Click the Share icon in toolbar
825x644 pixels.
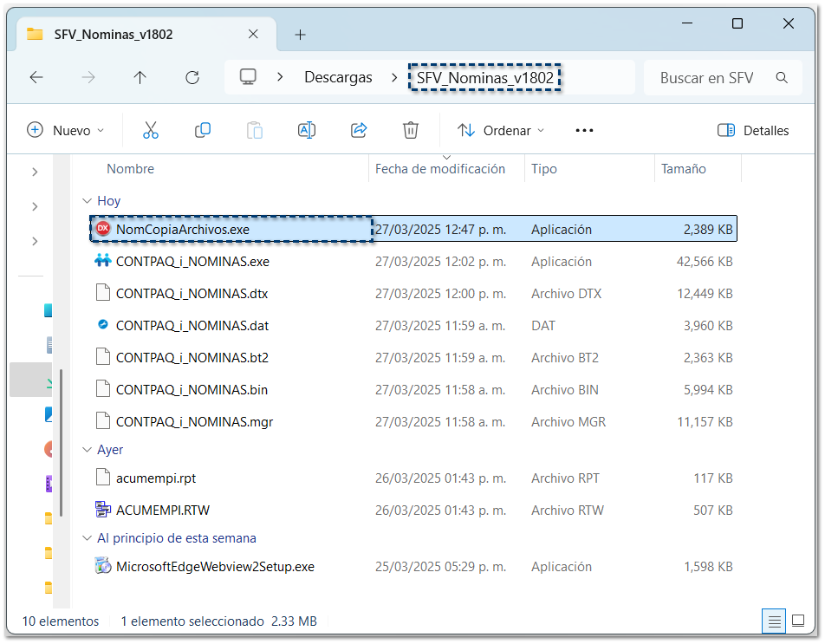click(359, 131)
